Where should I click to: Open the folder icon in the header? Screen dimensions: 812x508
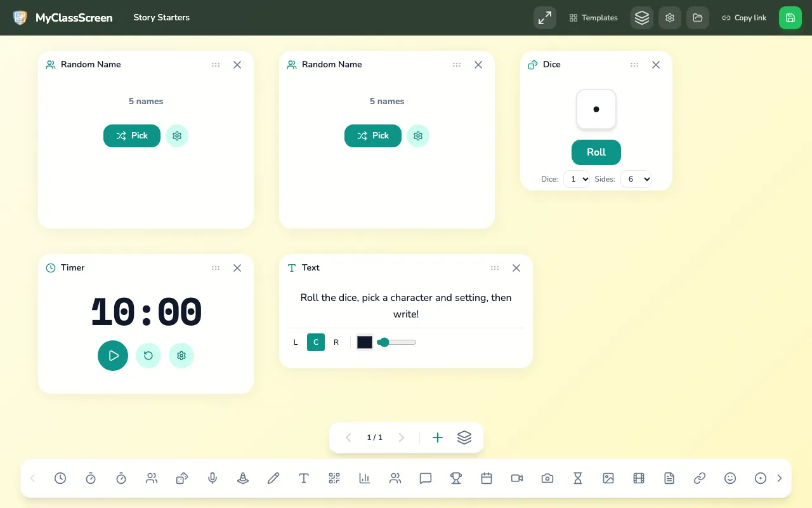pyautogui.click(x=698, y=18)
